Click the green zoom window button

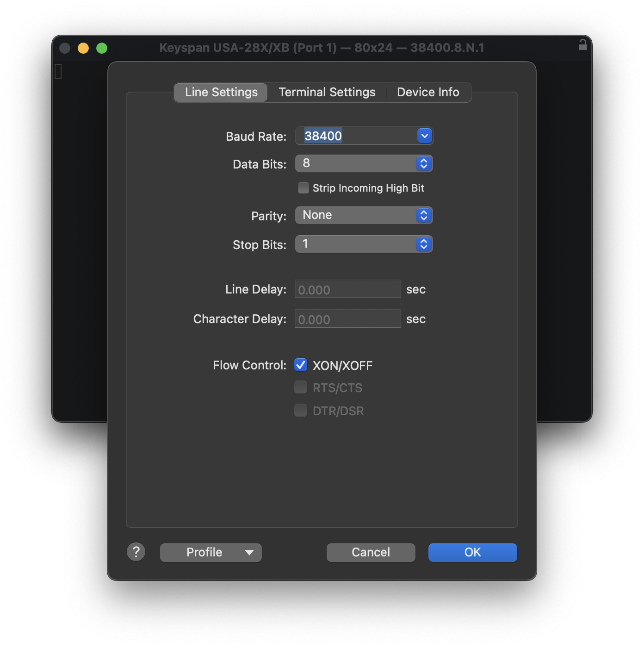[x=102, y=48]
